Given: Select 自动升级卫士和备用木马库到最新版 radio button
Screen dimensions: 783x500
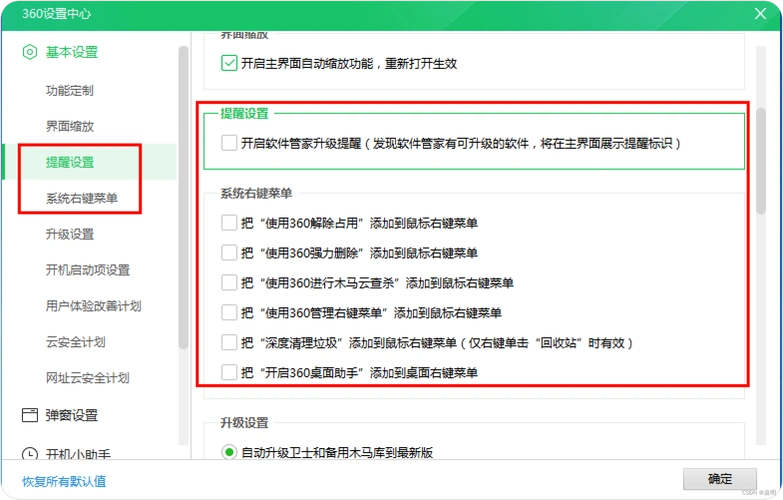Looking at the screenshot, I should click(229, 452).
